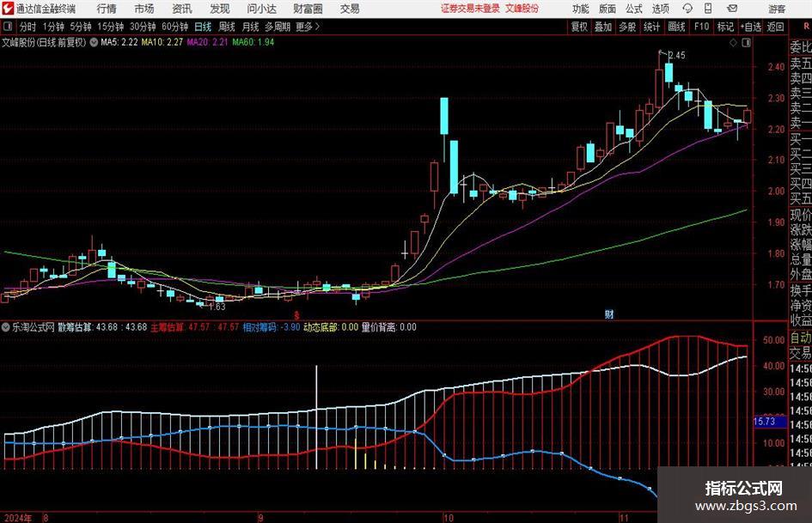This screenshot has height=523, width=812.
Task: Open the 选项 menu
Action: [x=661, y=9]
